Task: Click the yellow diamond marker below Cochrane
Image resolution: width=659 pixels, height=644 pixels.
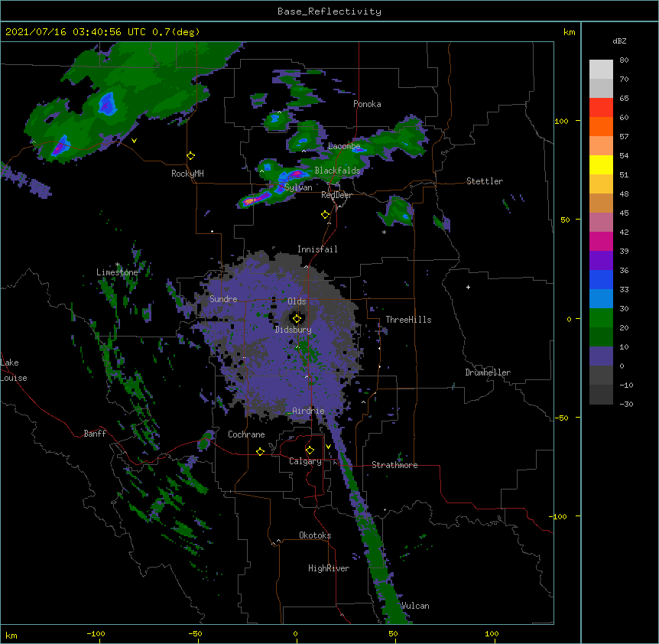Action: tap(260, 451)
